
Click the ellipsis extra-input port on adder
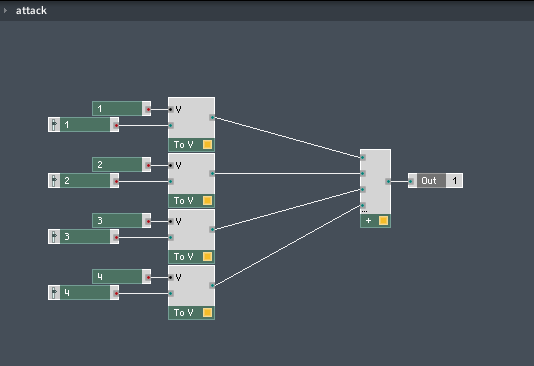click(x=364, y=211)
